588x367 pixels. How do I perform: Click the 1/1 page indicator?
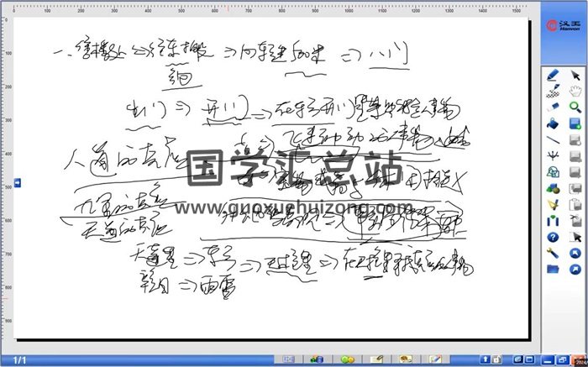[19, 360]
